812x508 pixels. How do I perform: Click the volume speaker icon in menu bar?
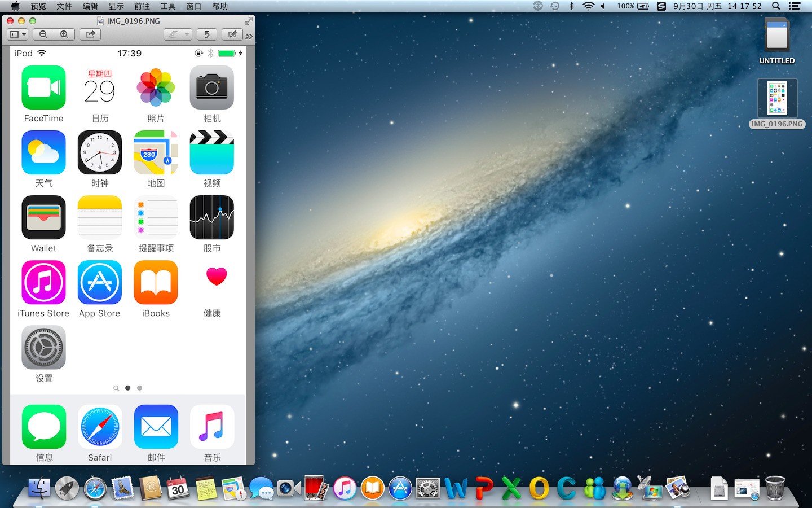click(603, 6)
